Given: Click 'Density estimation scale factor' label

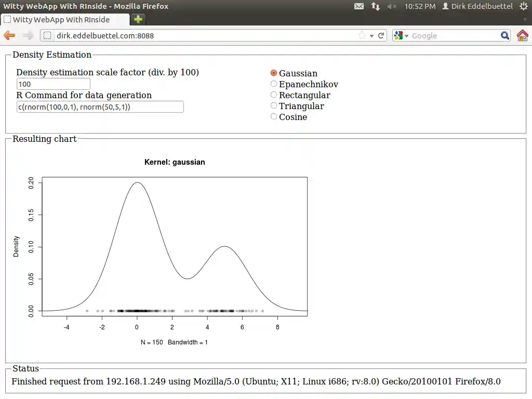Looking at the screenshot, I should click(108, 72).
